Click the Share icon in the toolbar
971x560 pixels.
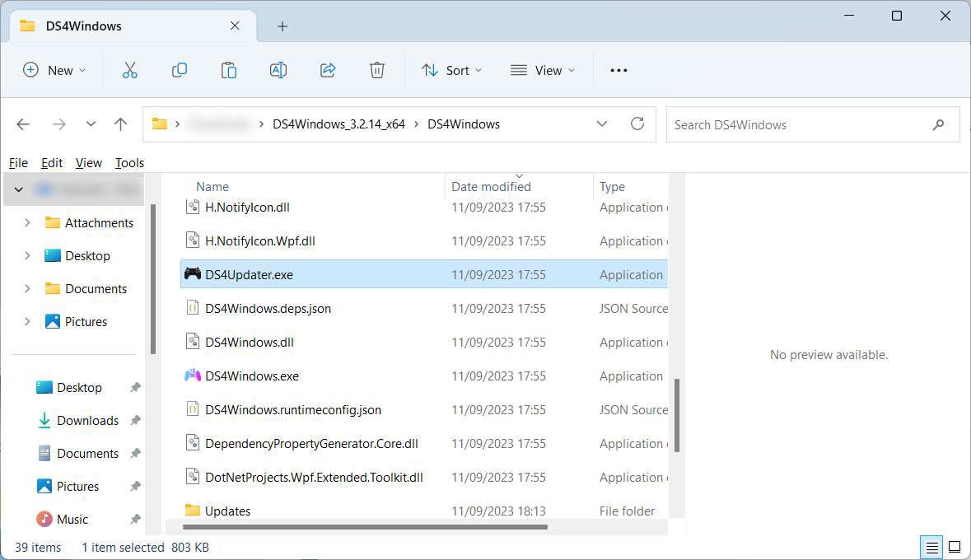click(x=327, y=70)
